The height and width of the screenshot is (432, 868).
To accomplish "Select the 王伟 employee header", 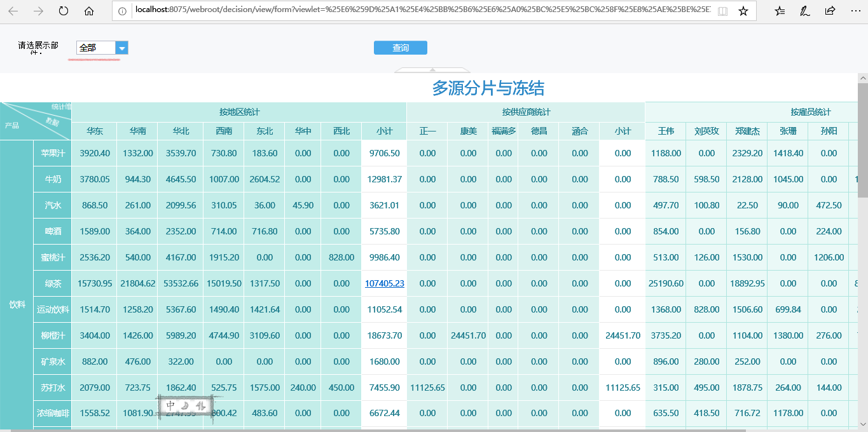I will click(666, 131).
